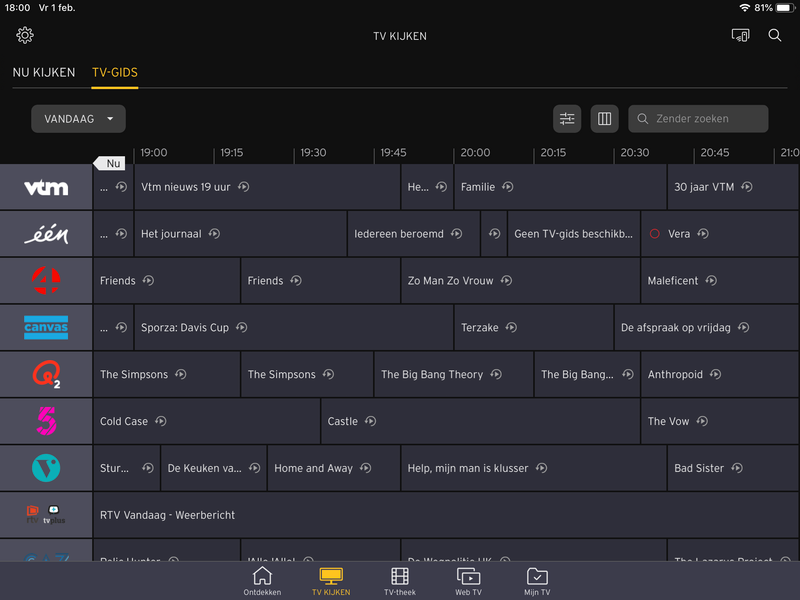
Task: Open Cold Case on Vijf
Action: click(207, 421)
